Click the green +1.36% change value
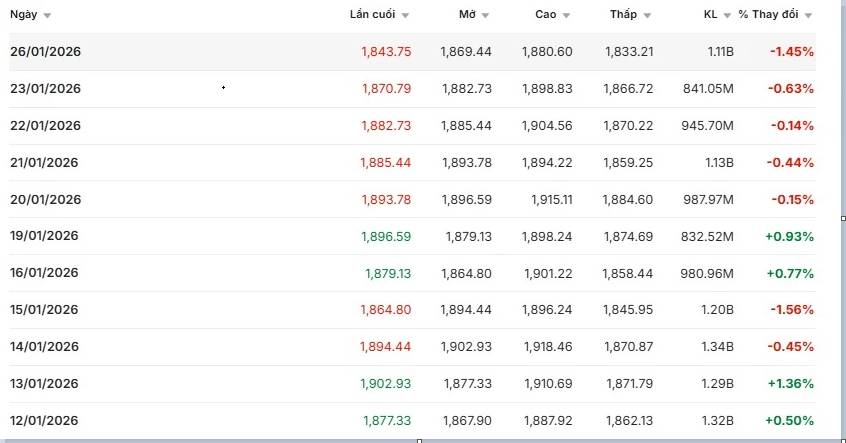Image resolution: width=846 pixels, height=443 pixels. 790,384
